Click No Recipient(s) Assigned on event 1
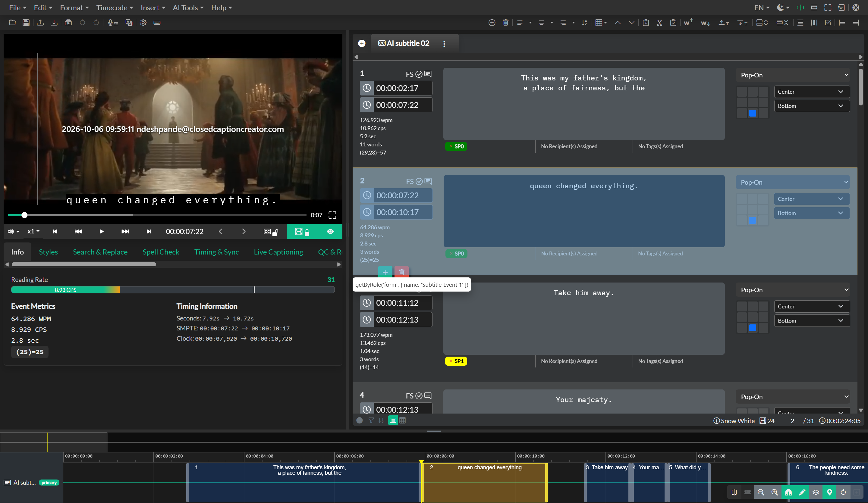This screenshot has height=503, width=868. (569, 146)
